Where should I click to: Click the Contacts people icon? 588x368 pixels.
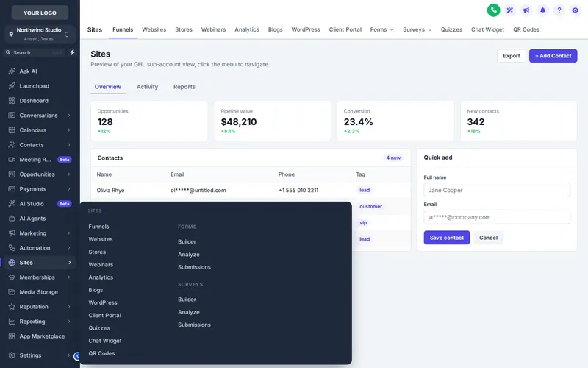coord(12,144)
